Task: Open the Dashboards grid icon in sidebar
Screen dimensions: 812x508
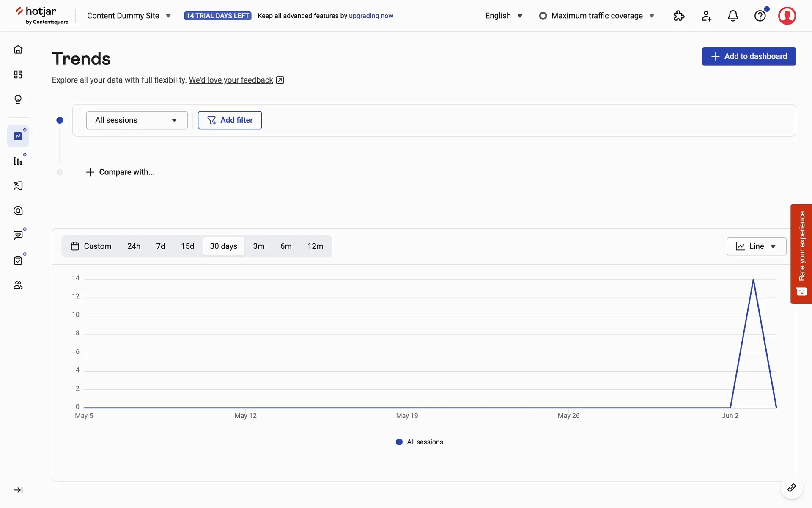Action: pos(18,75)
